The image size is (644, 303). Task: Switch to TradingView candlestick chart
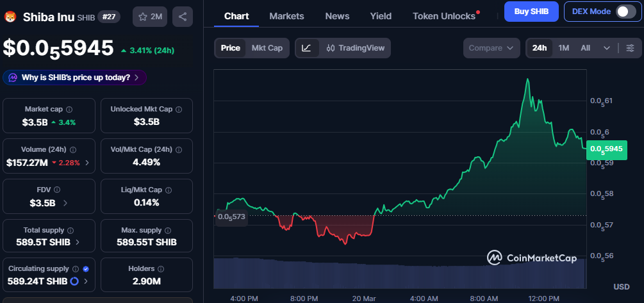pos(356,48)
